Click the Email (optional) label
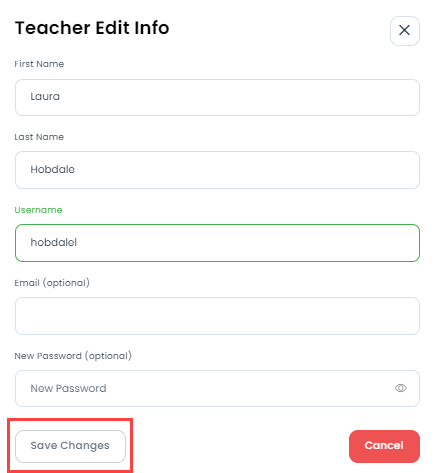Screen dimensions: 437x473 click(x=52, y=283)
